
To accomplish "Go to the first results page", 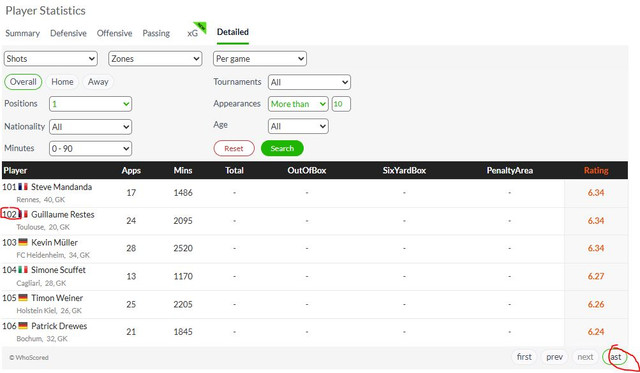I will (x=524, y=357).
